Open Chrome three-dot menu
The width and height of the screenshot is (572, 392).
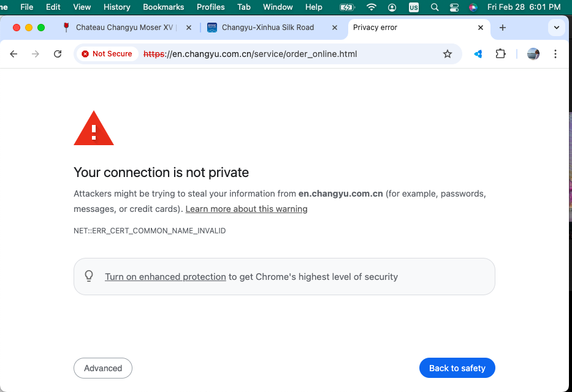tap(555, 54)
